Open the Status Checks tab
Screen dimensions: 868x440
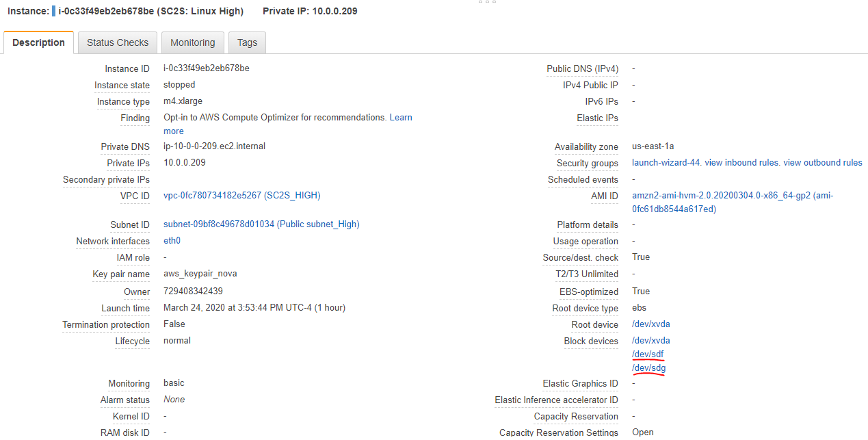click(x=118, y=42)
